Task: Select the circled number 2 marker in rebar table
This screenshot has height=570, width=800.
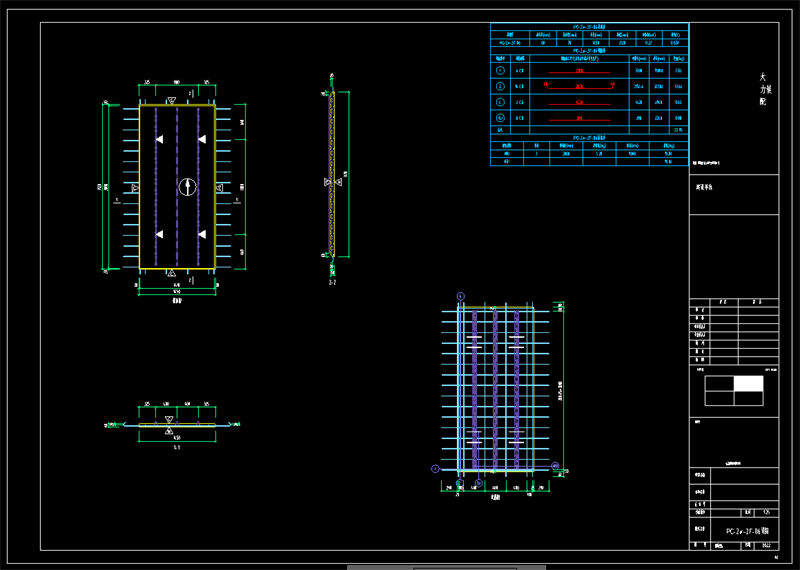Action: pyautogui.click(x=501, y=86)
